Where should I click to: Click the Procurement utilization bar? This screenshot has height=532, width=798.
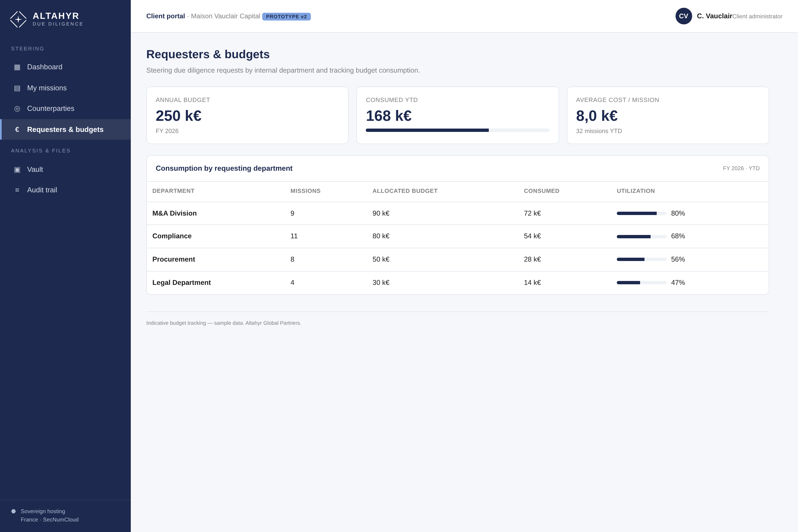pyautogui.click(x=641, y=260)
